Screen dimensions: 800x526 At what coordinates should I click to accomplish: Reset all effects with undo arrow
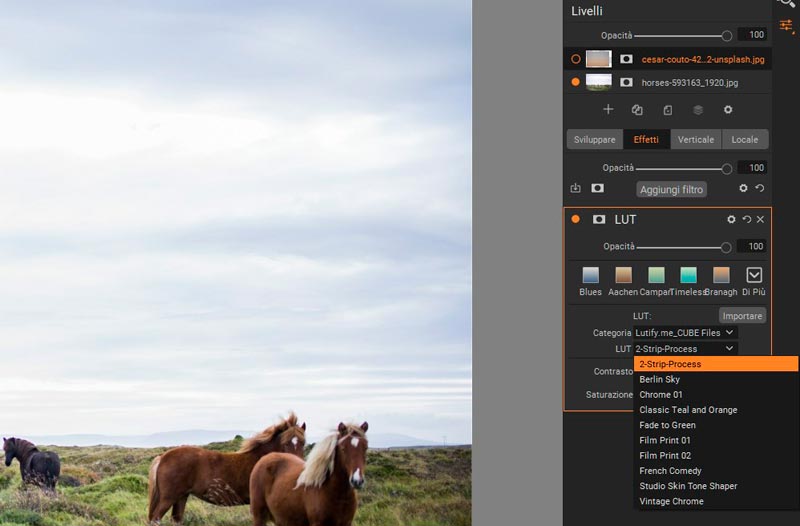(x=760, y=188)
